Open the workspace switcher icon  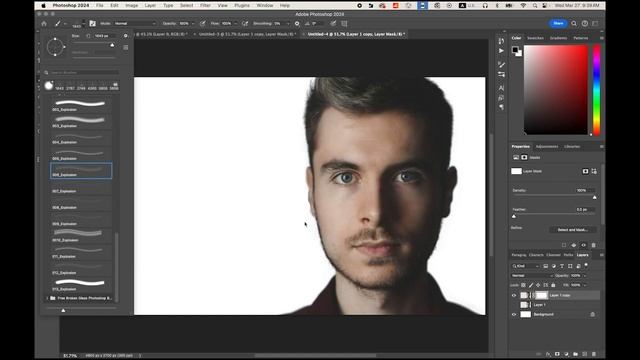[596, 24]
